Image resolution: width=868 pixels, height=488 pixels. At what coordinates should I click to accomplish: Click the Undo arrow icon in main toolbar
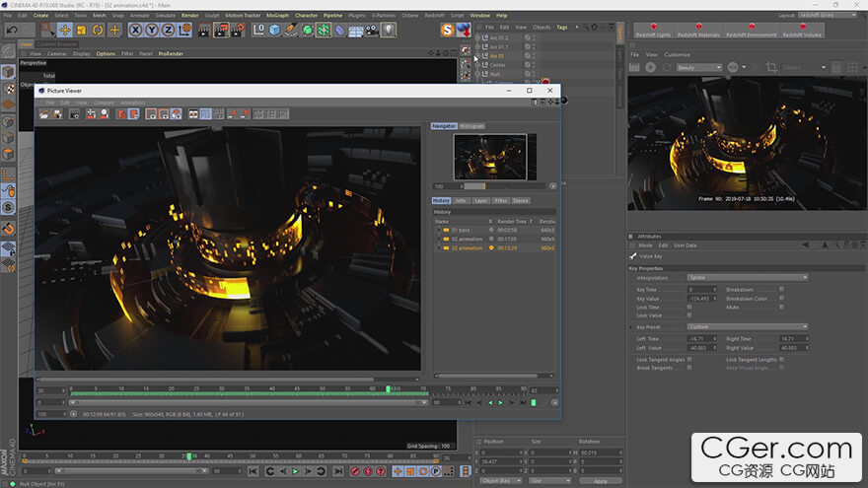click(x=13, y=31)
